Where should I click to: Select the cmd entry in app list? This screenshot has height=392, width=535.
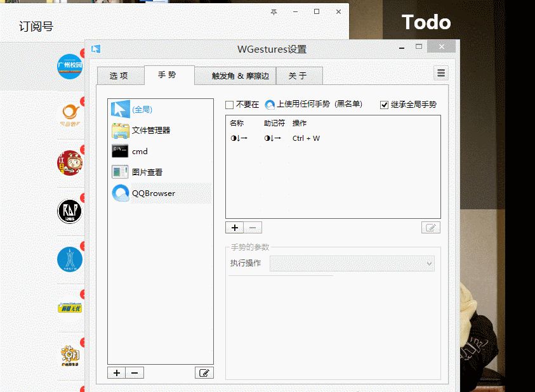[140, 152]
